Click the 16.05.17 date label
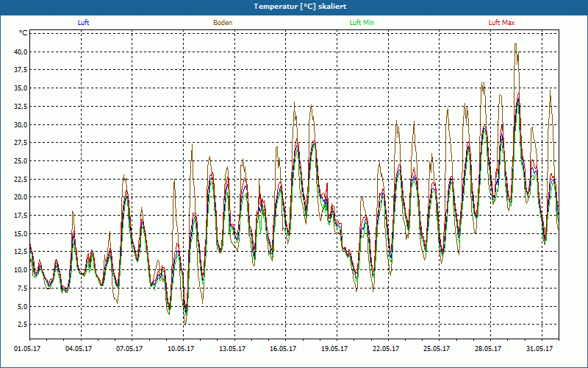This screenshot has width=588, height=368. click(x=283, y=349)
